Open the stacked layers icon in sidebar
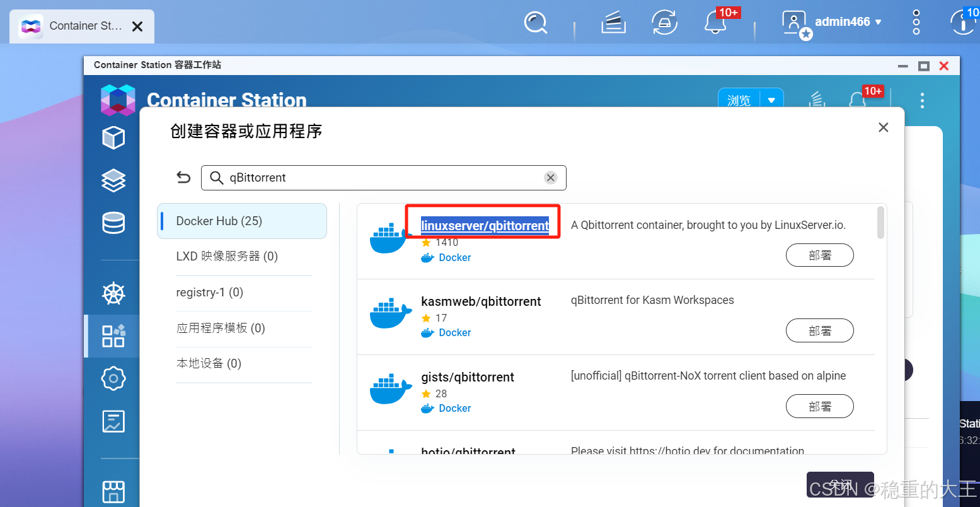 tap(113, 180)
